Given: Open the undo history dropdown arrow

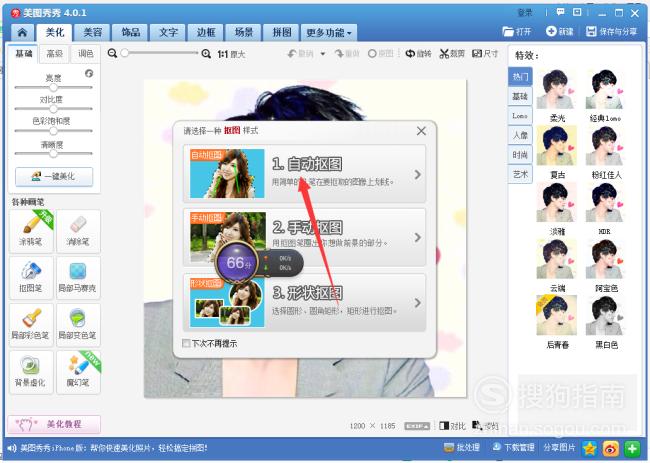Looking at the screenshot, I should coord(323,53).
